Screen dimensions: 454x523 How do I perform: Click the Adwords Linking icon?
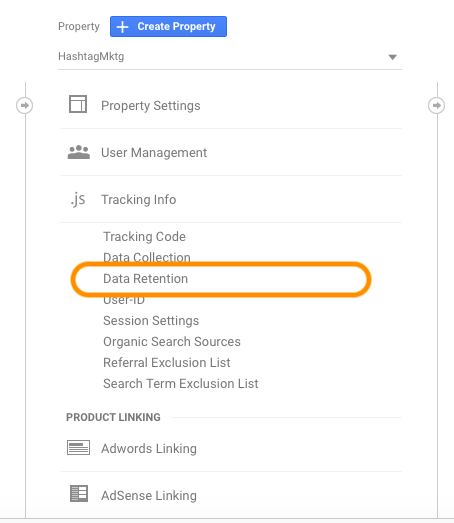coord(78,448)
